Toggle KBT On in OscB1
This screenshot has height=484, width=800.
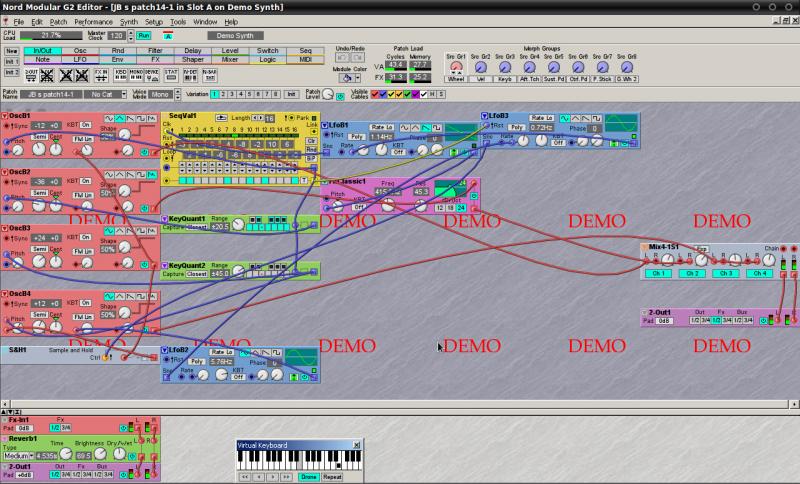pos(85,125)
